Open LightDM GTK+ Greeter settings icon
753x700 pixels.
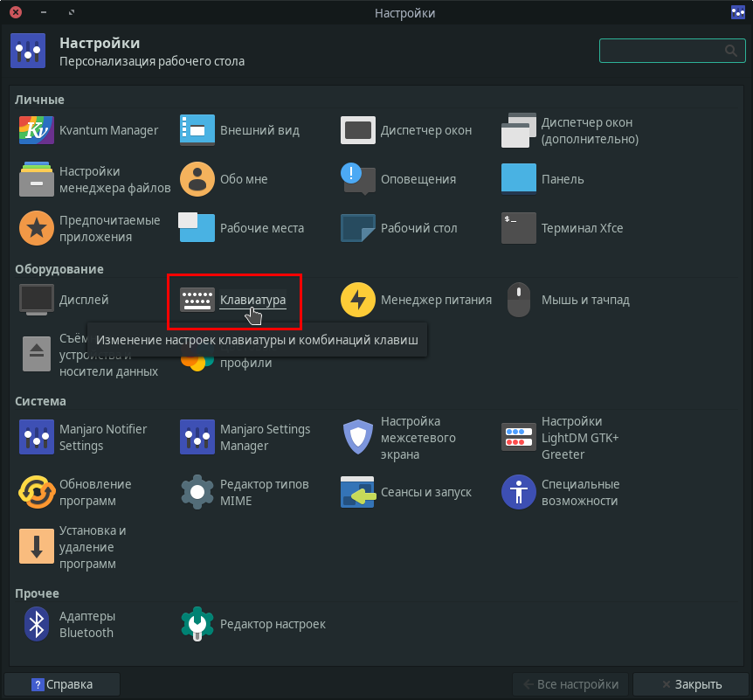point(519,437)
